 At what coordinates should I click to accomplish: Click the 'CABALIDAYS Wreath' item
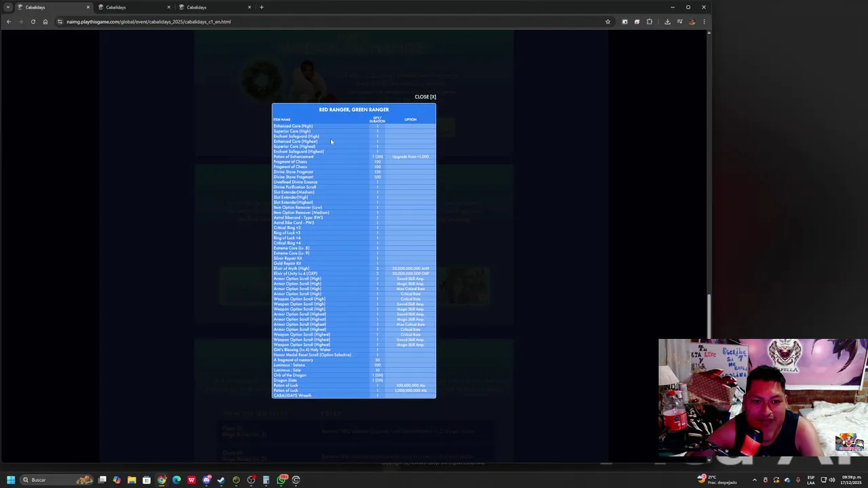pos(292,395)
